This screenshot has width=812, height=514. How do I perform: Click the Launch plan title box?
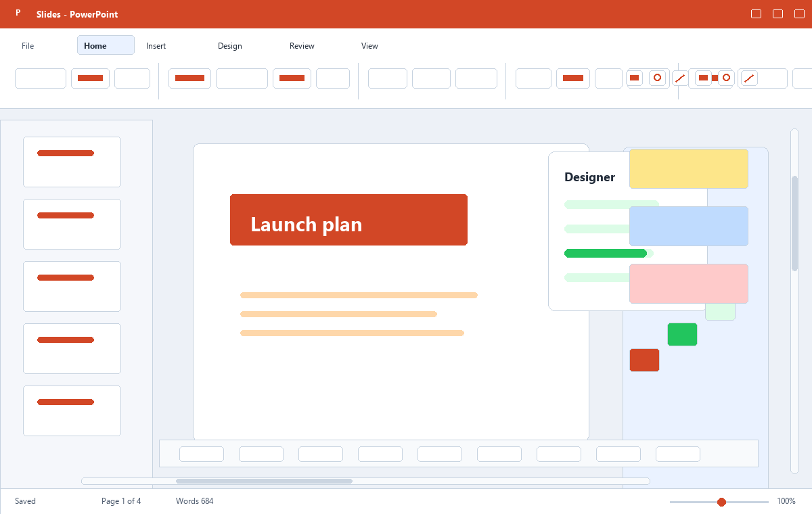(x=348, y=220)
